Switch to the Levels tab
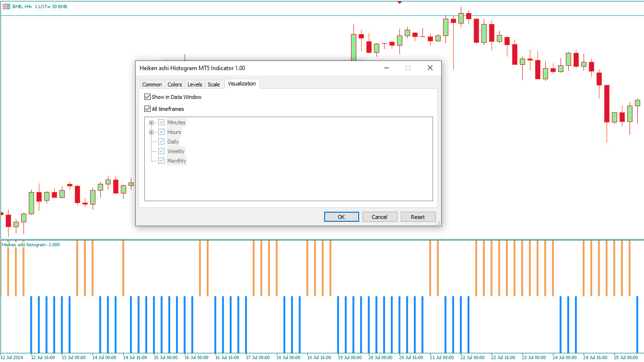The height and width of the screenshot is (362, 644). [x=195, y=84]
